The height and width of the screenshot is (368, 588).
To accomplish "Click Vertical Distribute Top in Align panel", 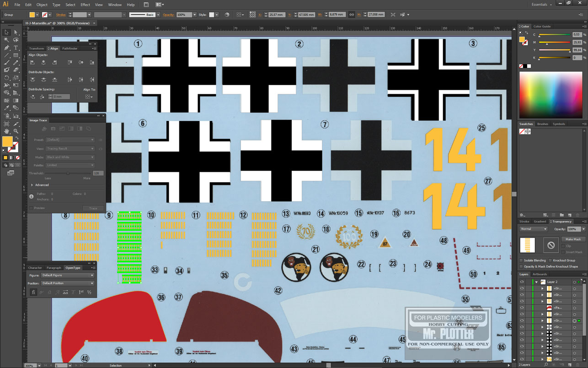I will click(x=32, y=80).
